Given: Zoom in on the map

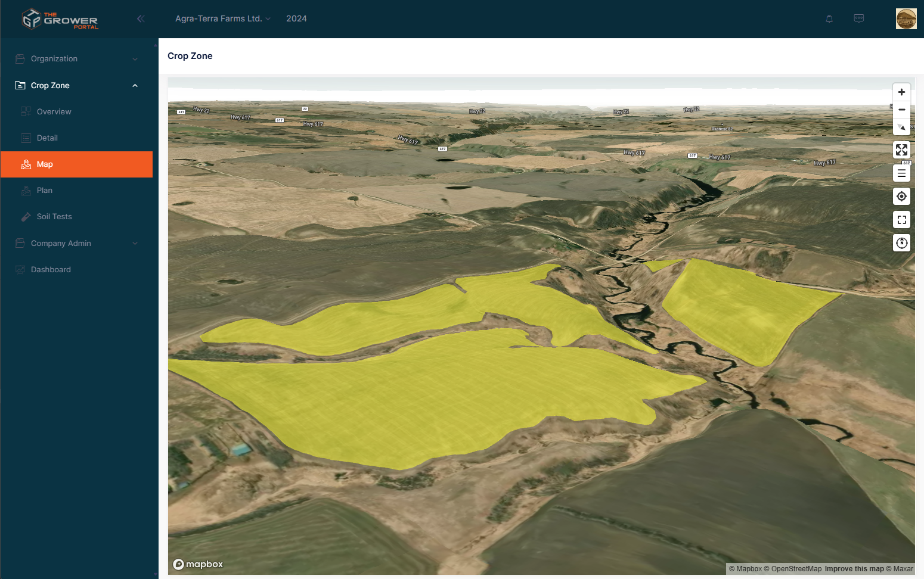Looking at the screenshot, I should (x=901, y=92).
